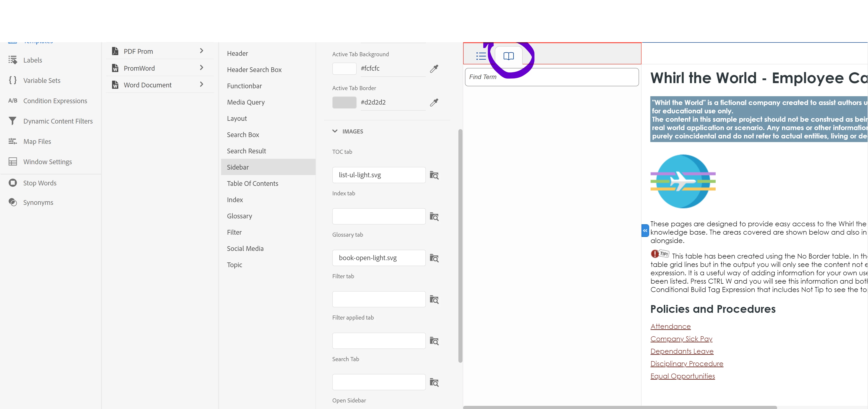Open the Attendance link

(670, 327)
